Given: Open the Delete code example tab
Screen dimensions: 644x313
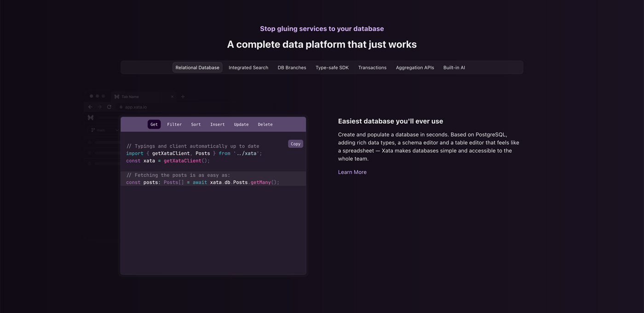Looking at the screenshot, I should coord(265,124).
